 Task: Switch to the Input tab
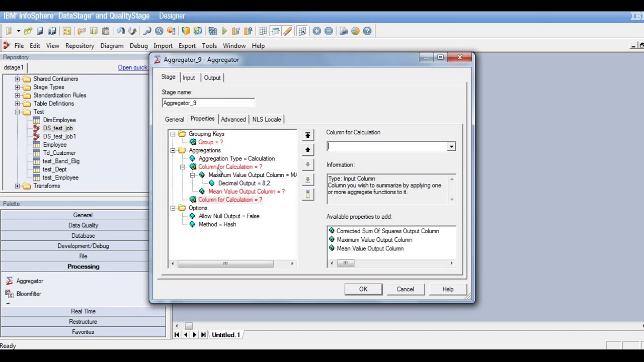point(189,78)
